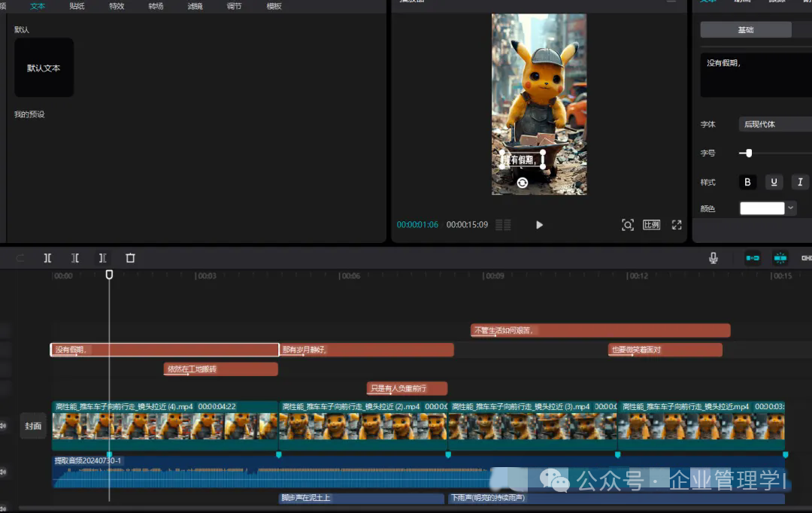The width and height of the screenshot is (812, 513).
Task: Toggle bold B style
Action: [x=747, y=182]
